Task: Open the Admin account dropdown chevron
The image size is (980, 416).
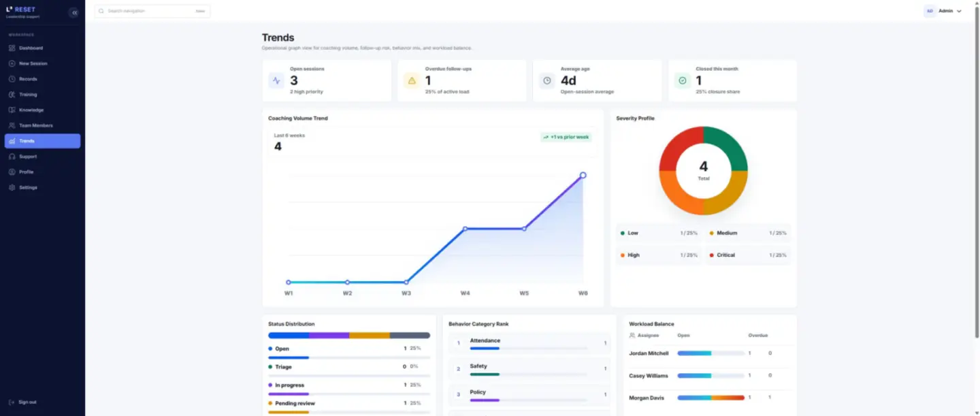Action: pyautogui.click(x=959, y=11)
